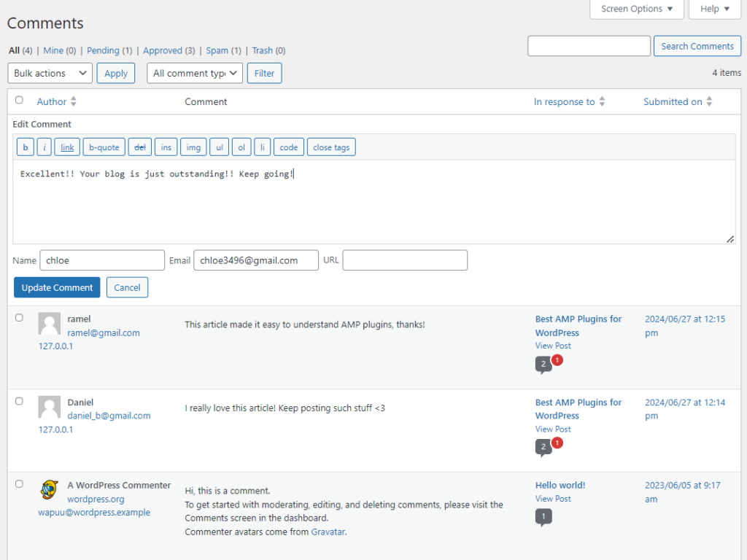This screenshot has height=560, width=747.
Task: Open wordpress.org author link
Action: click(x=96, y=499)
